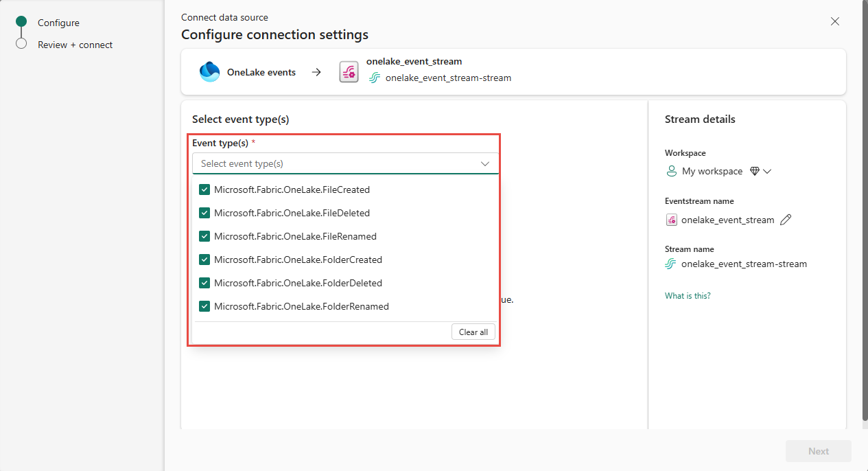Select the Review + connect step

point(75,45)
